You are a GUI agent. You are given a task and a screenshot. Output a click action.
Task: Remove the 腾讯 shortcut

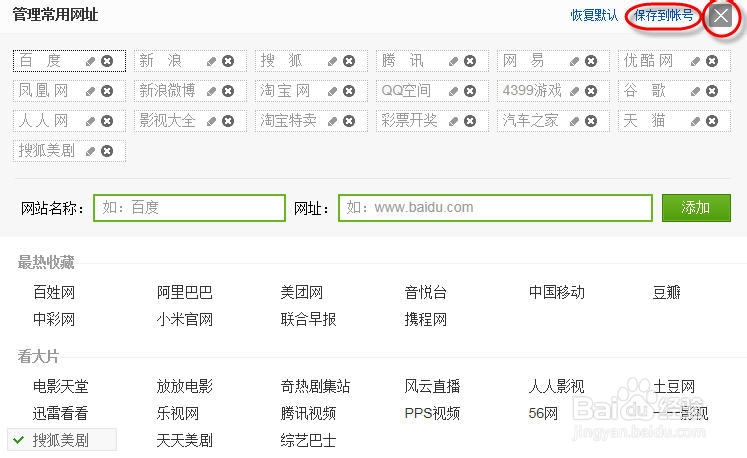pos(470,61)
